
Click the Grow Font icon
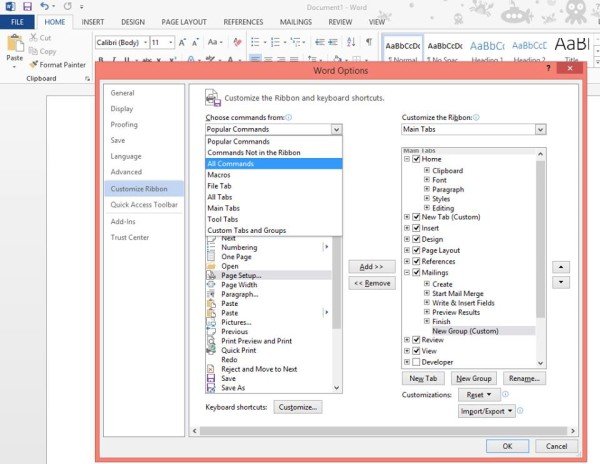(183, 42)
